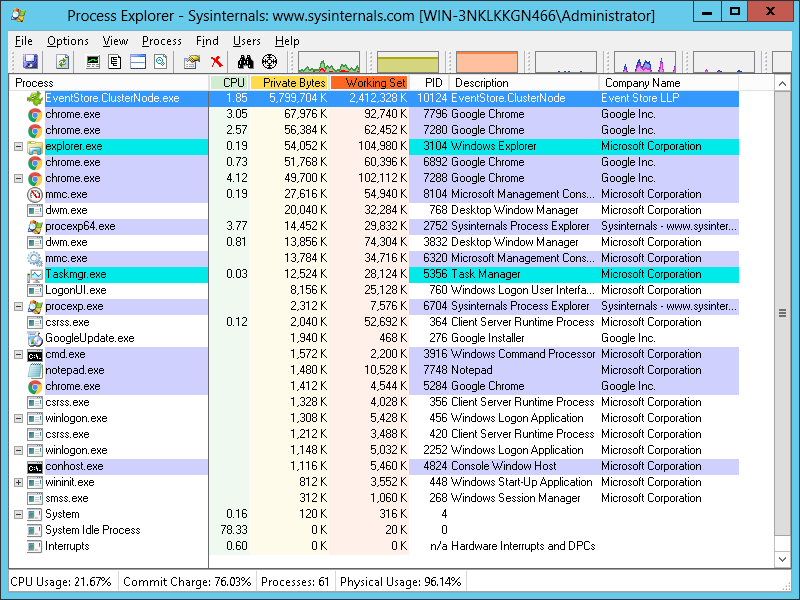
Task: Open the Options menu
Action: coord(68,41)
